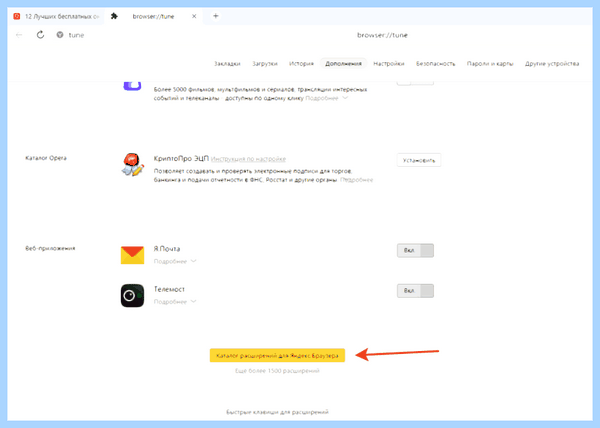Click the Я.Почта title text
600x428 pixels.
coord(167,249)
